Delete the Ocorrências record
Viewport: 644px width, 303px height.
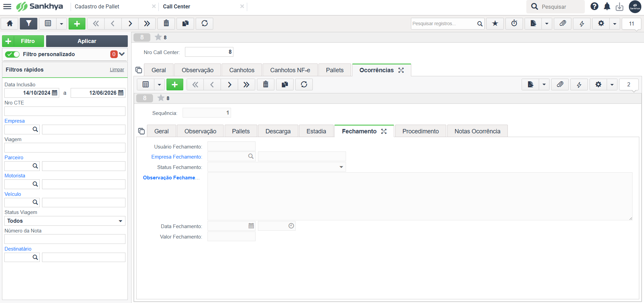pyautogui.click(x=266, y=85)
